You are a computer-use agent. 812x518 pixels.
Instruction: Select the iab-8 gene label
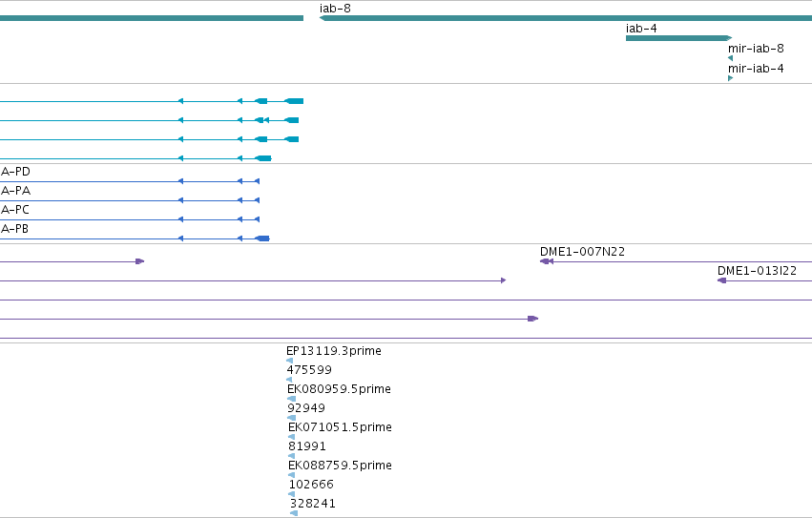pos(335,9)
